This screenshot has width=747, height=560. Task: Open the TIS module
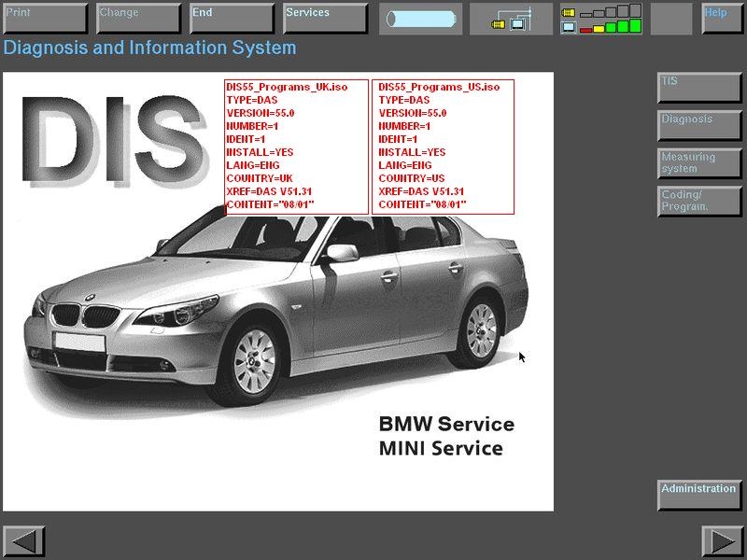point(699,88)
